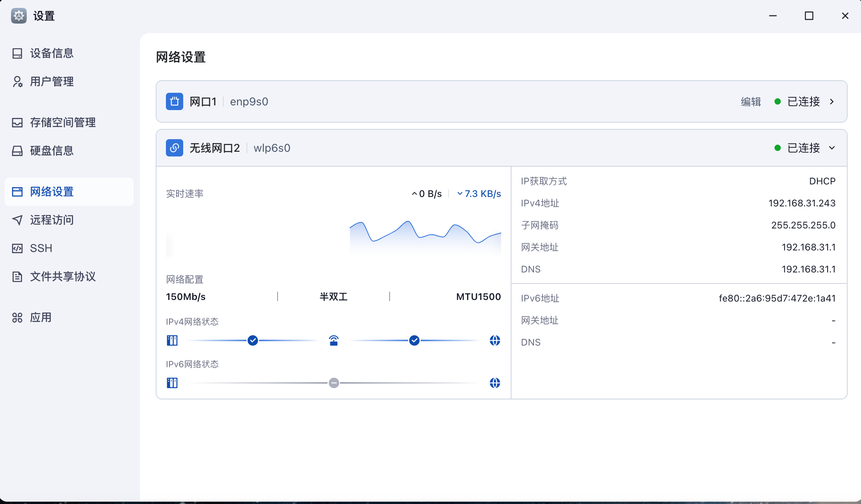Click the 0 B/s upload rate
Image resolution: width=861 pixels, height=504 pixels.
click(x=430, y=194)
